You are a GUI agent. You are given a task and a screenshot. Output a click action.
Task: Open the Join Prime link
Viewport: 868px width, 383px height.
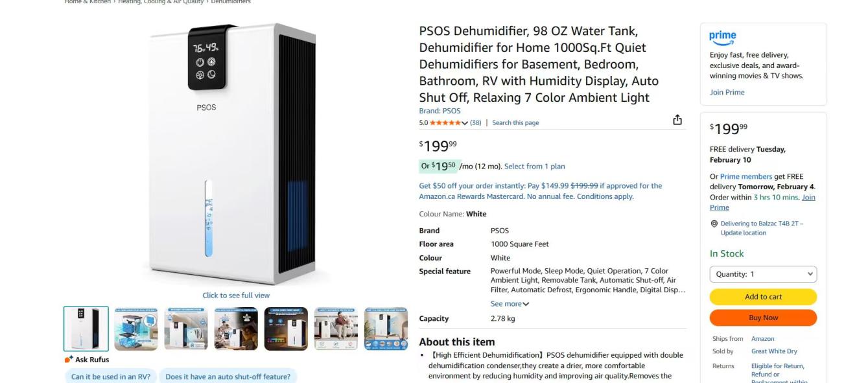pyautogui.click(x=727, y=92)
